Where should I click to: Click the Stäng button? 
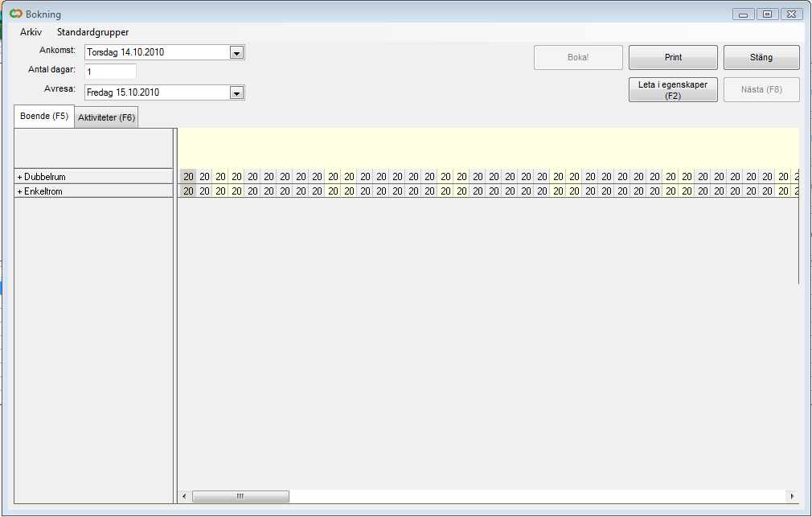tap(761, 58)
